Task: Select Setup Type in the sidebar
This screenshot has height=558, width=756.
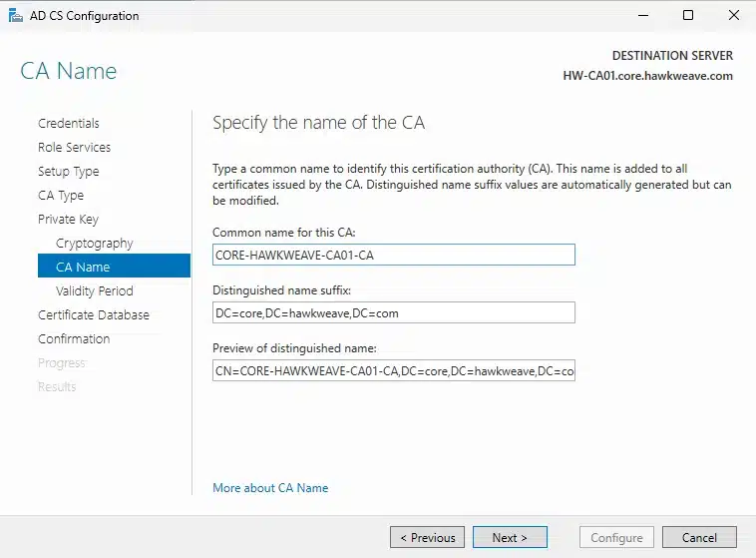Action: (69, 172)
